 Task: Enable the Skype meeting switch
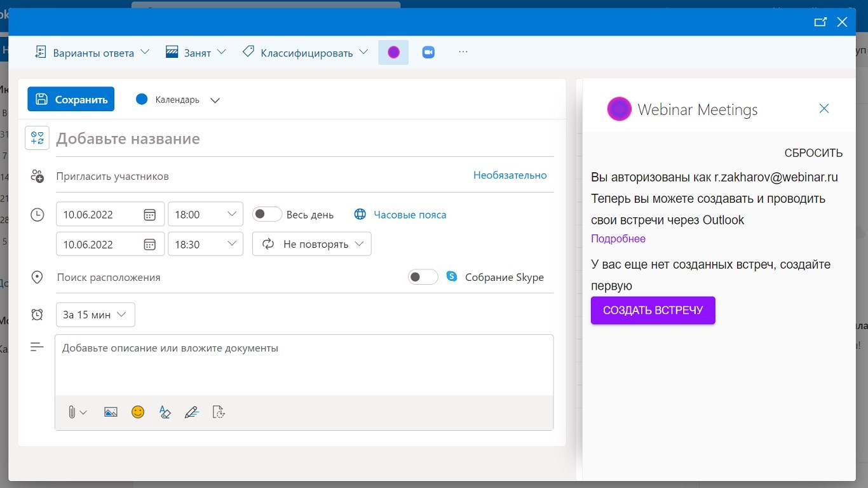tap(423, 277)
